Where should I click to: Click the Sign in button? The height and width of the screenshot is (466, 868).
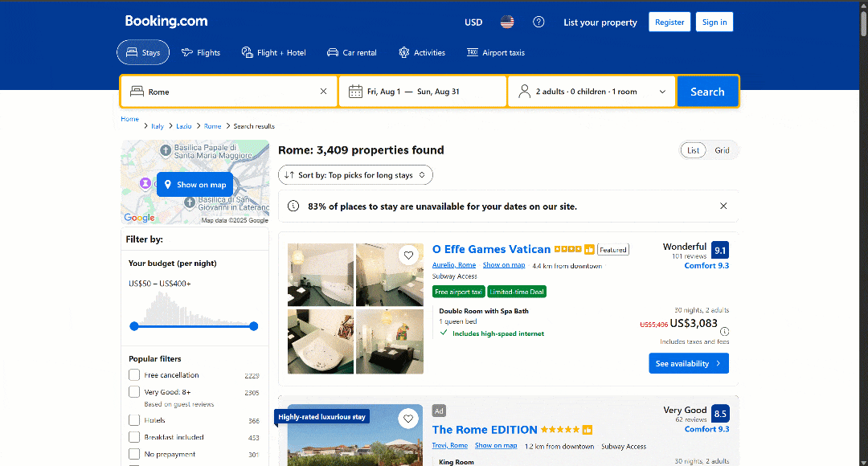(x=714, y=22)
